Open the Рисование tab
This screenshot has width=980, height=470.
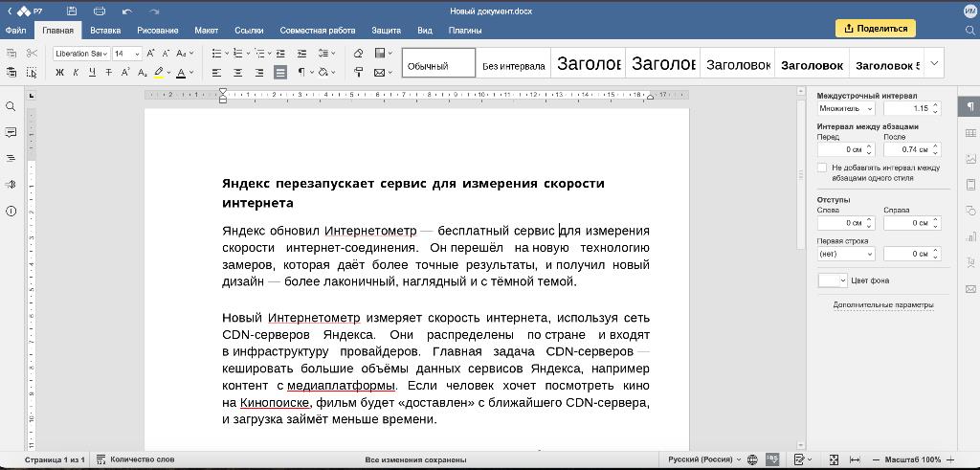click(x=158, y=30)
